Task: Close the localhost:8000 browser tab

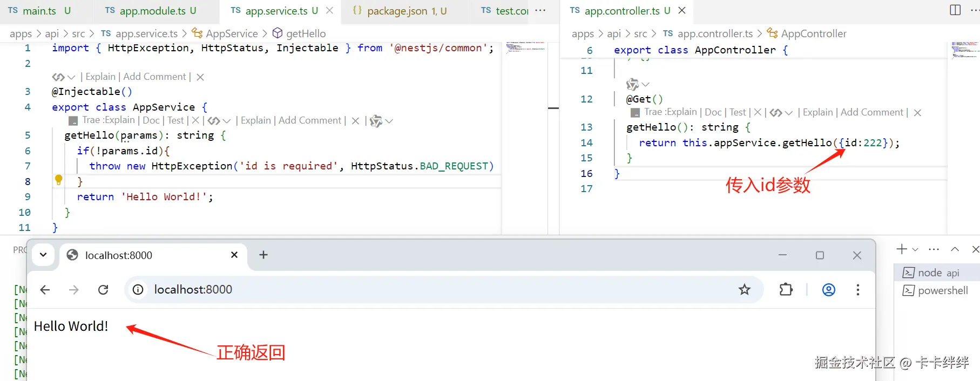Action: [x=234, y=255]
